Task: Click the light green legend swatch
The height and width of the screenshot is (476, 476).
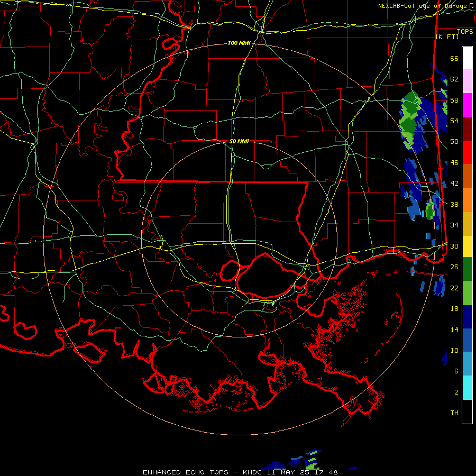Action: click(467, 293)
